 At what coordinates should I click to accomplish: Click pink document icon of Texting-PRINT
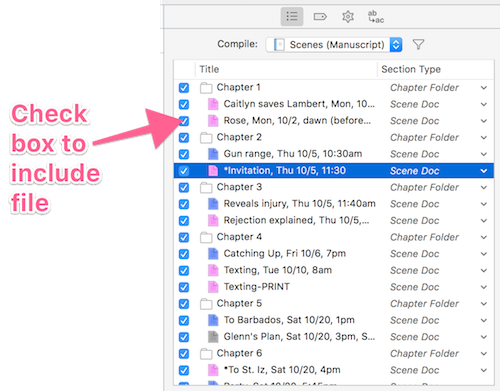pyautogui.click(x=213, y=287)
